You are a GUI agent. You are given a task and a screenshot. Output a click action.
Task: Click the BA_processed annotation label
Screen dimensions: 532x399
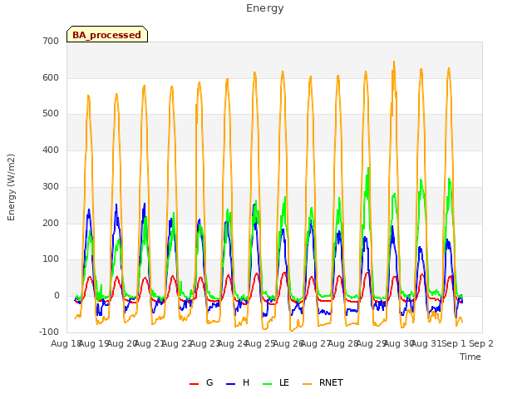[x=107, y=35]
